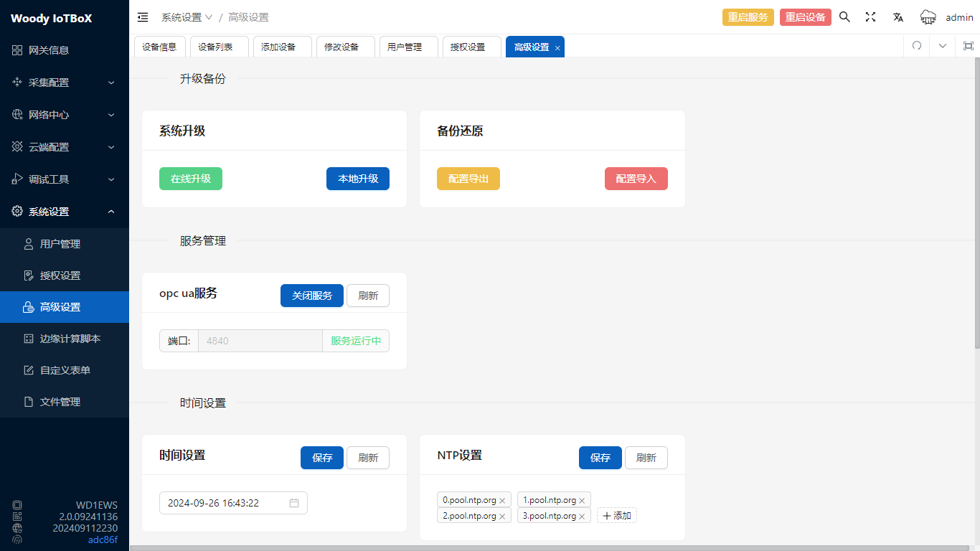
Task: Remove the 0.pool.ntp.org server tag
Action: pos(502,501)
